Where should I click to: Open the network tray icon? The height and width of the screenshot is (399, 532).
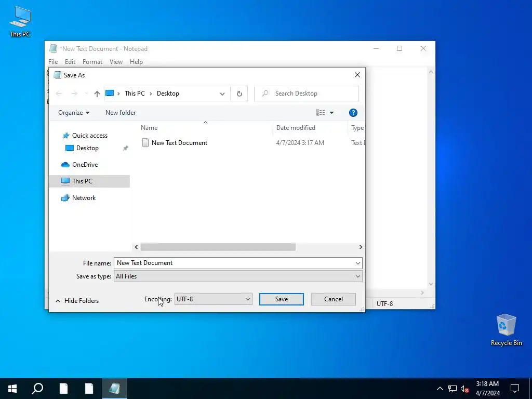(x=453, y=389)
